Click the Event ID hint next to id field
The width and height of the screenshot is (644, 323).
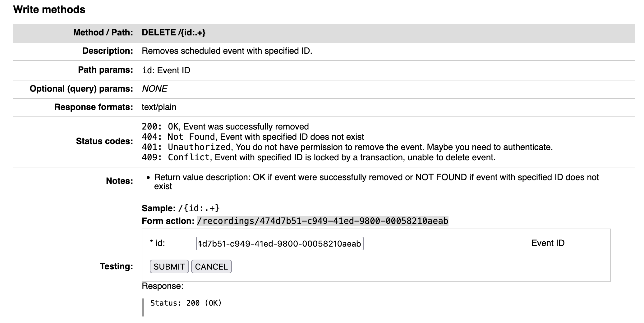click(547, 243)
